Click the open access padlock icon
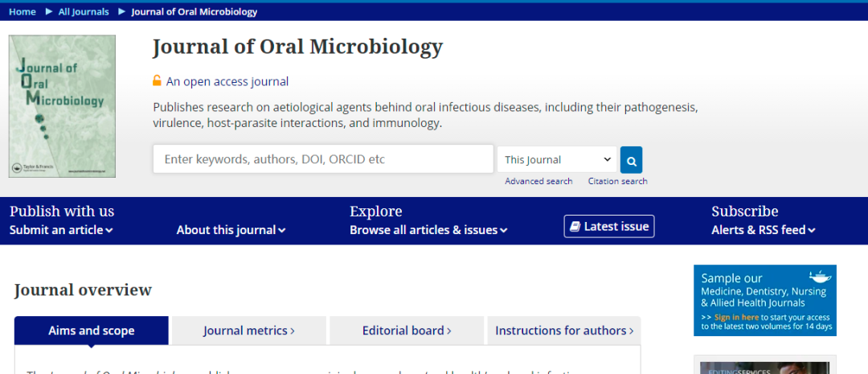Image resolution: width=868 pixels, height=374 pixels. [x=158, y=81]
